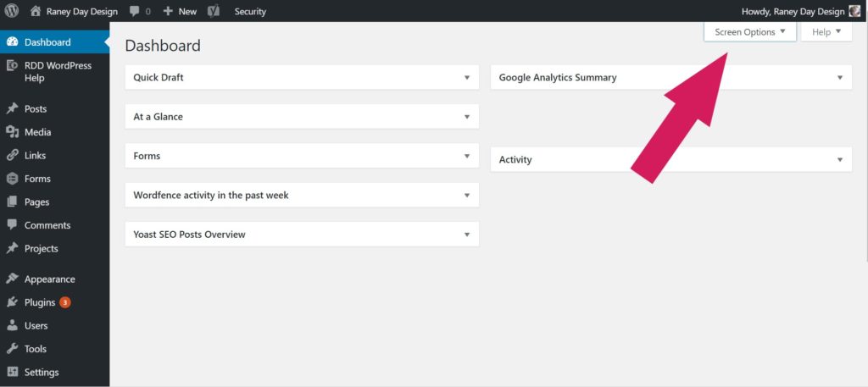The image size is (868, 387).
Task: Click the Dashboard gauge icon in sidebar
Action: (x=12, y=42)
